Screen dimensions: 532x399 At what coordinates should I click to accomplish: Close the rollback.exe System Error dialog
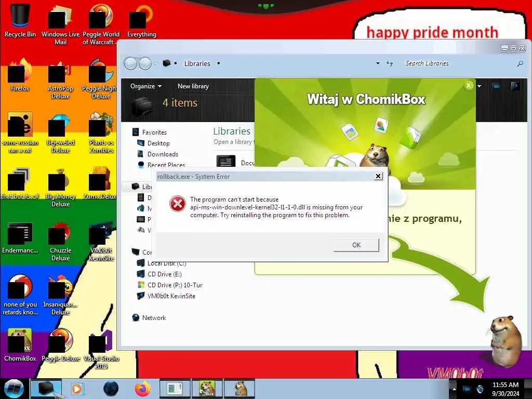tap(378, 176)
